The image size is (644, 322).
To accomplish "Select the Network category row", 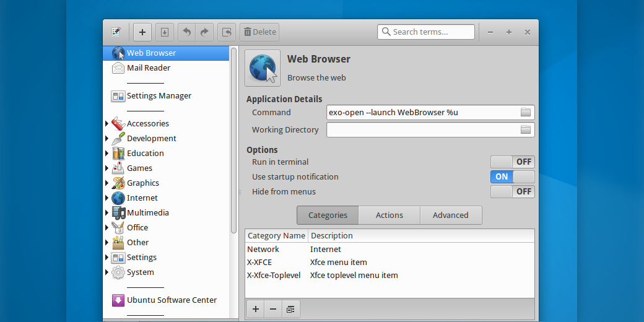I will coord(389,250).
